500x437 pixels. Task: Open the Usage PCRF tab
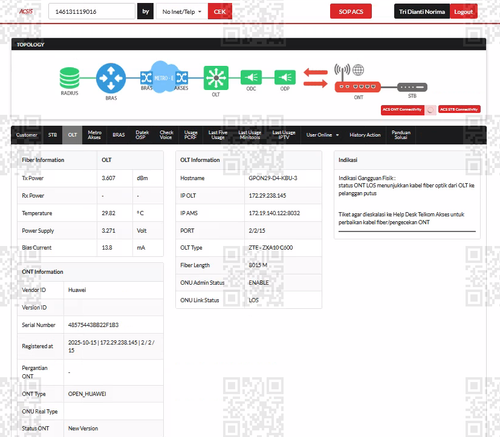(x=190, y=135)
